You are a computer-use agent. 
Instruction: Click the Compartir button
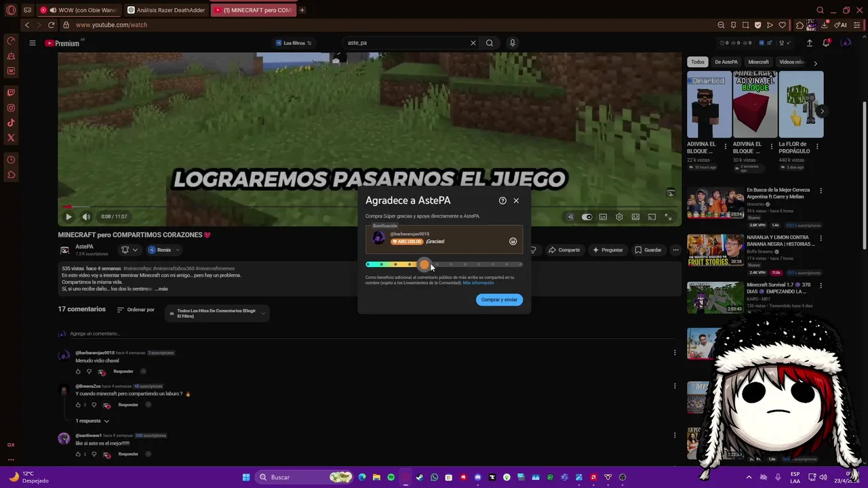click(x=564, y=250)
